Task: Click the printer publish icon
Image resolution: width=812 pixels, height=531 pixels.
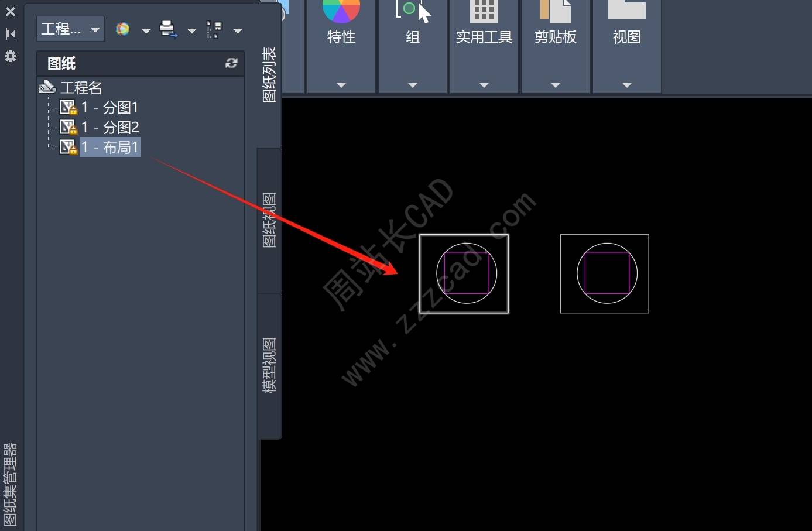Action: (169, 29)
